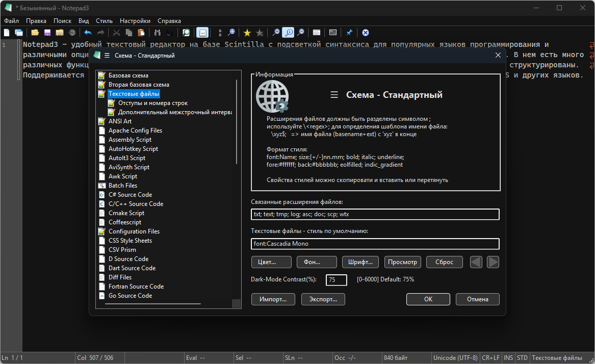Open the 'Настройки' menu
The height and width of the screenshot is (364, 595).
pyautogui.click(x=135, y=21)
